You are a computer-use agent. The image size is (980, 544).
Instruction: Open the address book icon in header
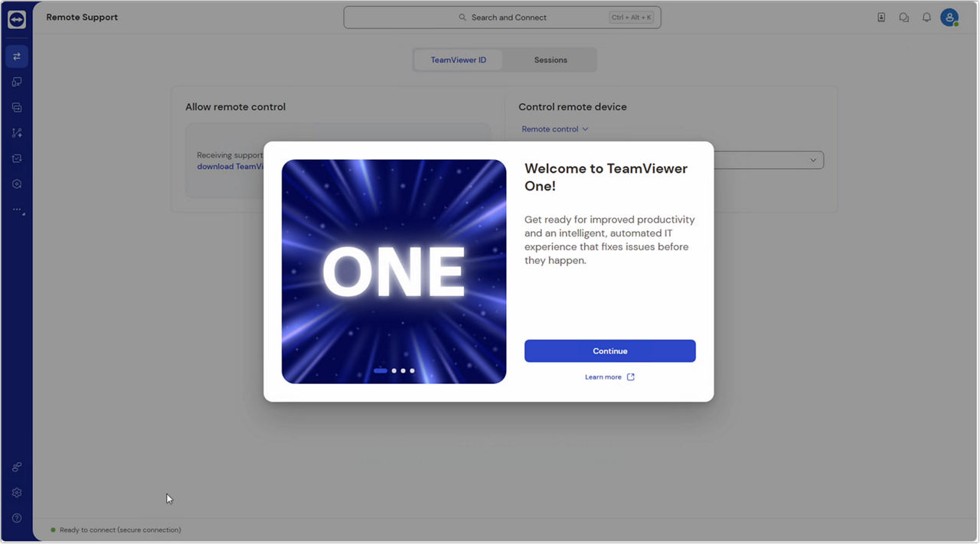coord(881,18)
